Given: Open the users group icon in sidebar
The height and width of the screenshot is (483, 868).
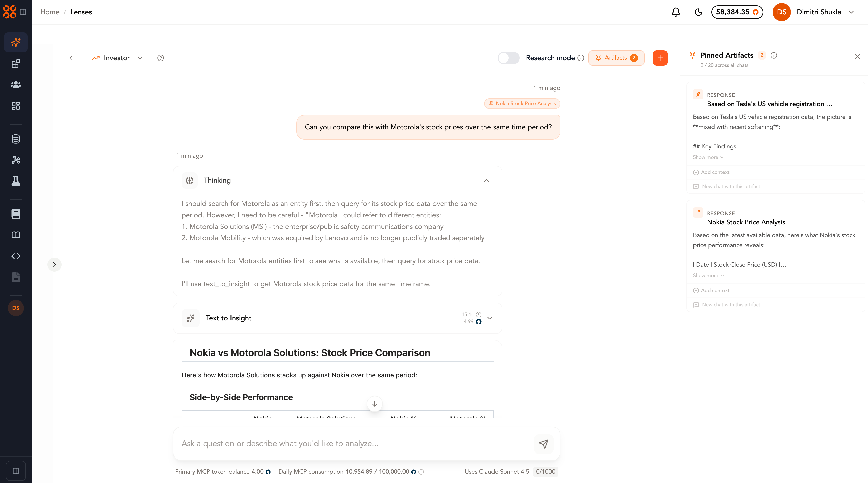Looking at the screenshot, I should point(16,84).
